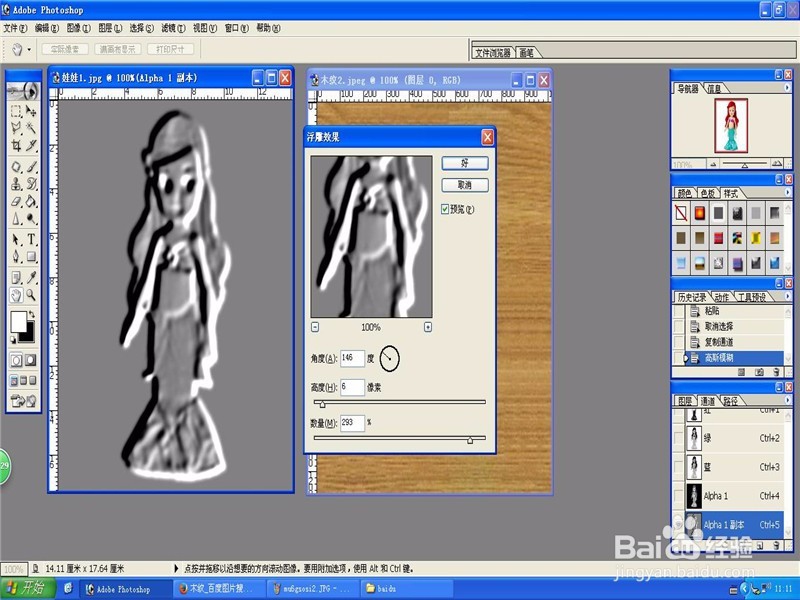Select the Move tool
The width and height of the screenshot is (800, 600).
coord(31,111)
